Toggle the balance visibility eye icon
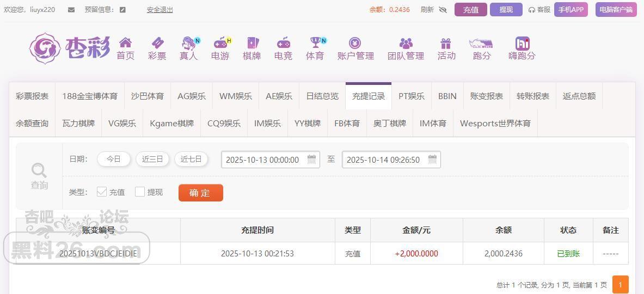This screenshot has height=294, width=644. point(443,10)
